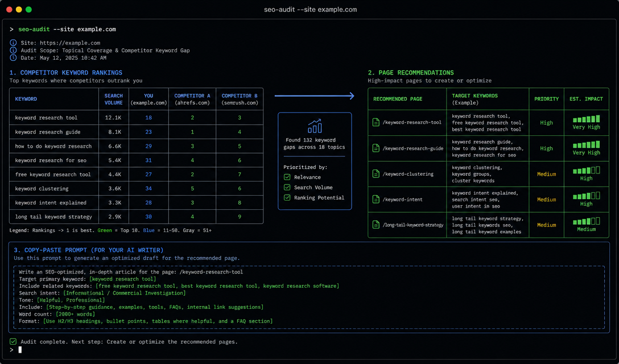
Task: Select 'how to do keyword research' cell
Action: [x=53, y=146]
